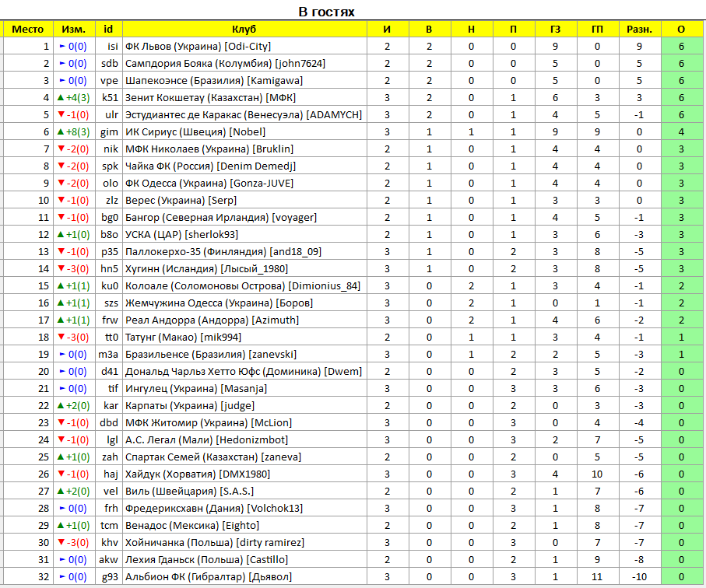The width and height of the screenshot is (706, 588).
Task: Select club 'Бразильенсе (Бразилия) [zanevski]'
Action: [x=211, y=354]
